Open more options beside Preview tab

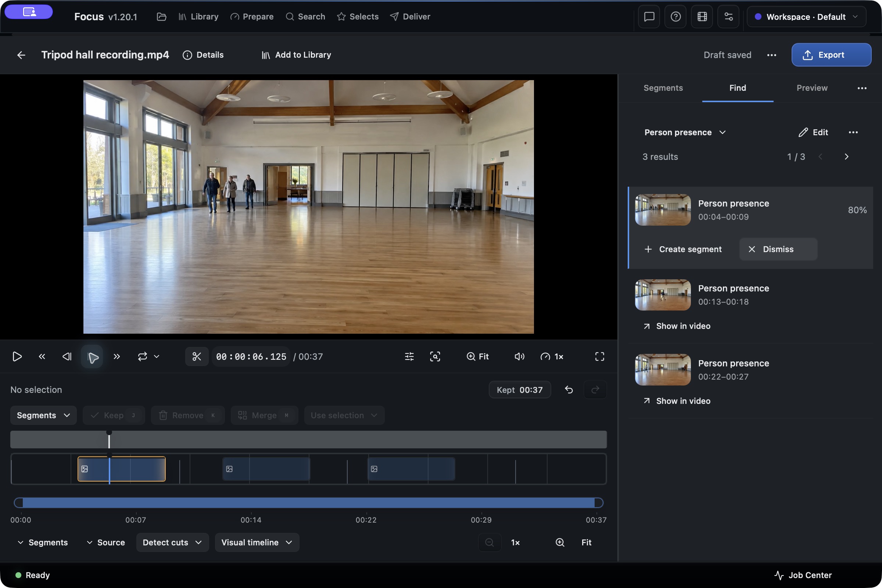pyautogui.click(x=862, y=88)
